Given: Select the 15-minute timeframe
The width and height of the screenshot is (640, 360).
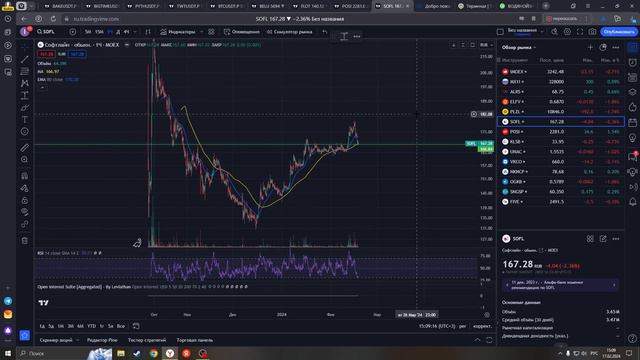Looking at the screenshot, I should point(99,31).
